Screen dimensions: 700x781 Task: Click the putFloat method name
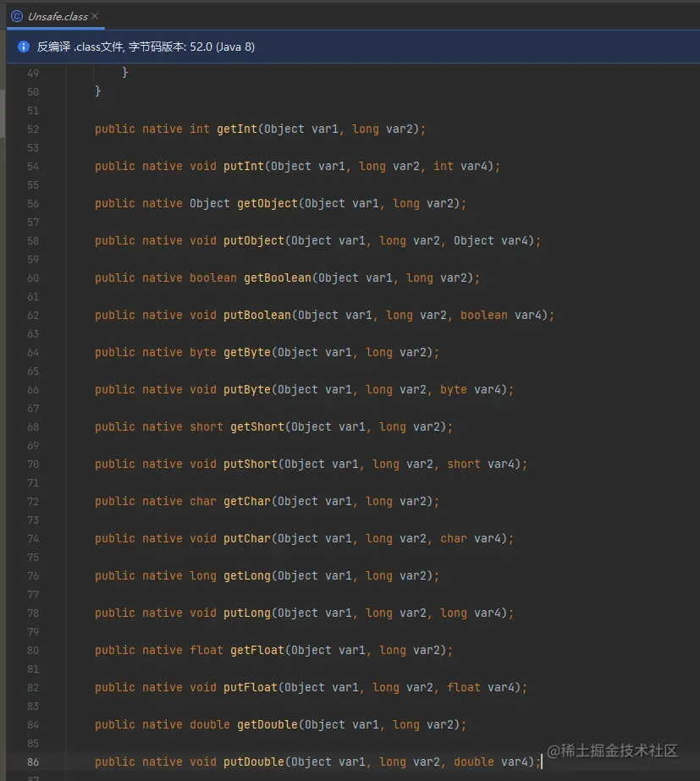coord(250,688)
